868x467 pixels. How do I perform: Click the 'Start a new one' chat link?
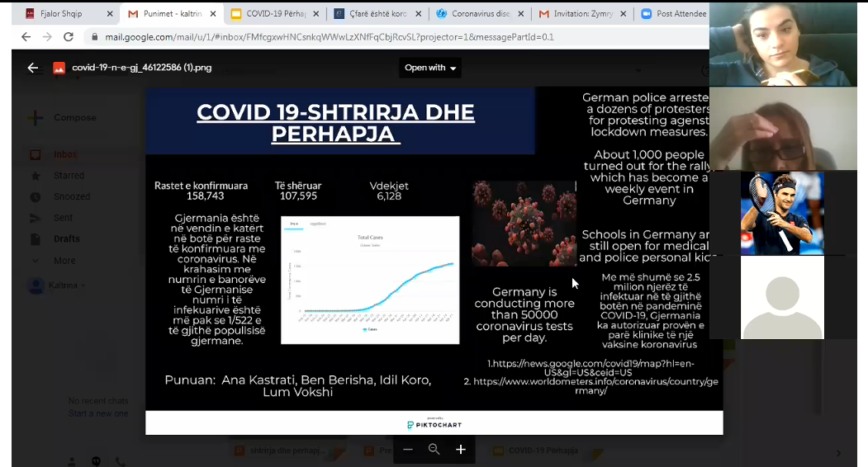click(98, 413)
